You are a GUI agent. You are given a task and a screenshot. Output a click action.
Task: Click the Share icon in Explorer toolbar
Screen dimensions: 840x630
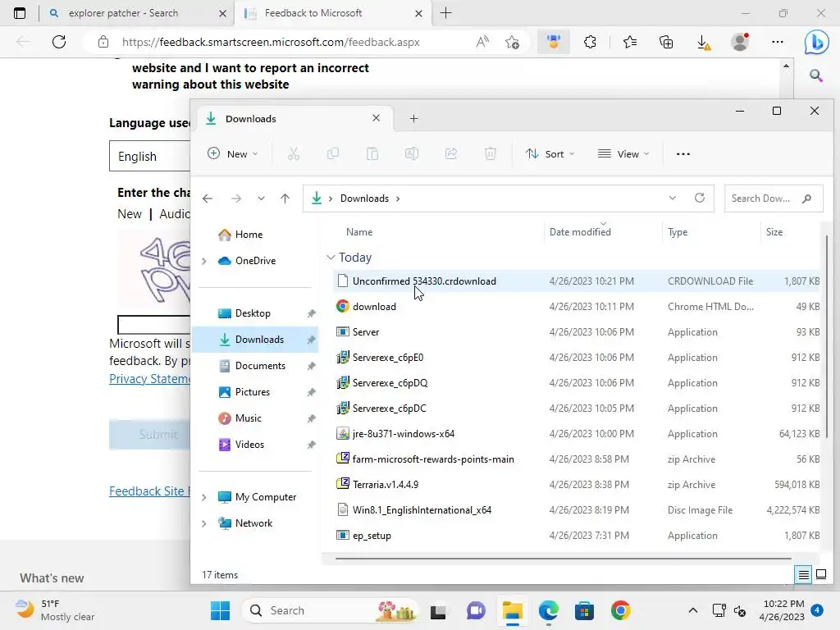click(x=451, y=154)
